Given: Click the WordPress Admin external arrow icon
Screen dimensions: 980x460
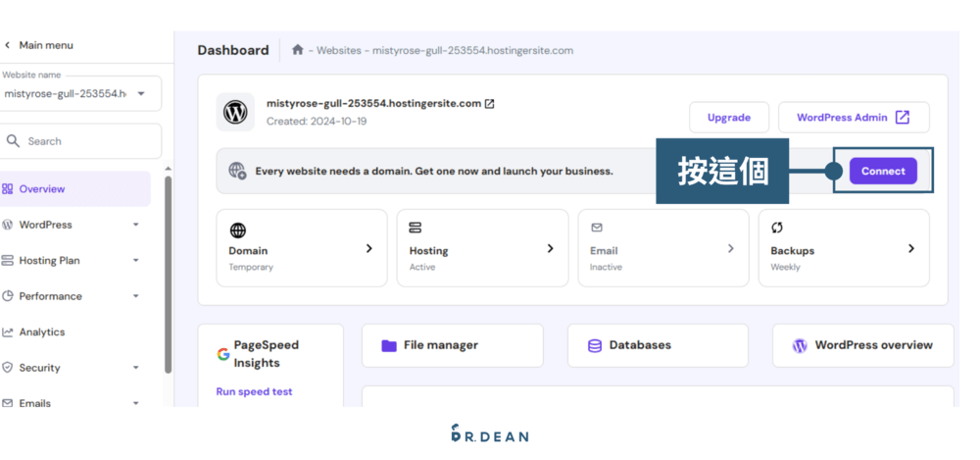Looking at the screenshot, I should click(x=902, y=117).
